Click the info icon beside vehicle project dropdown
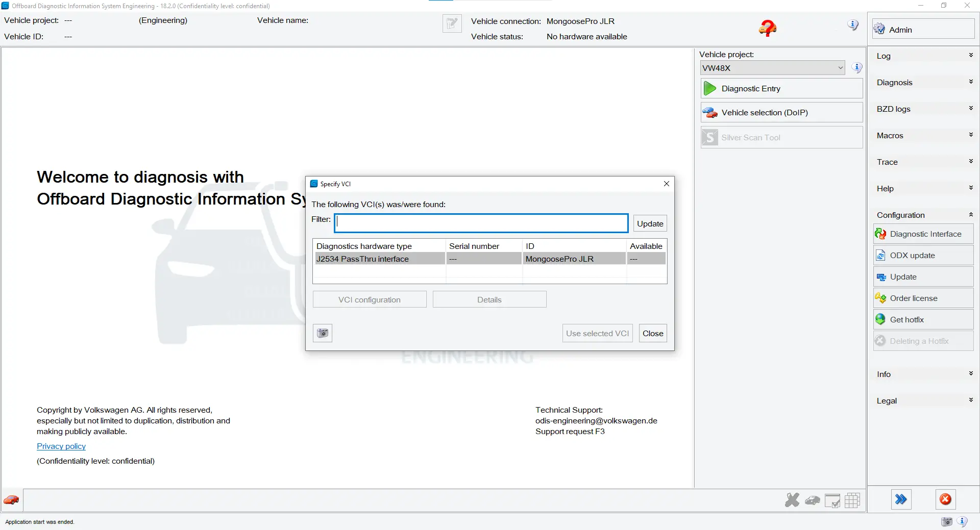This screenshot has height=530, width=980. tap(857, 67)
